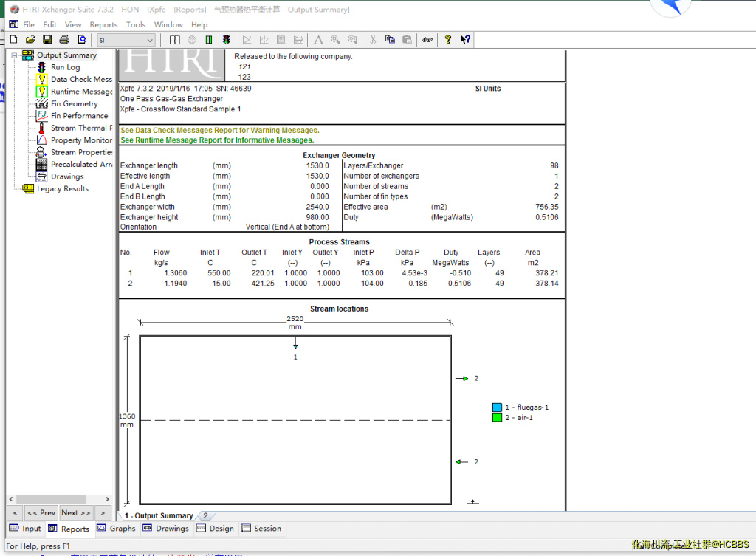Switch to the Reports bottom tab

pos(69,529)
